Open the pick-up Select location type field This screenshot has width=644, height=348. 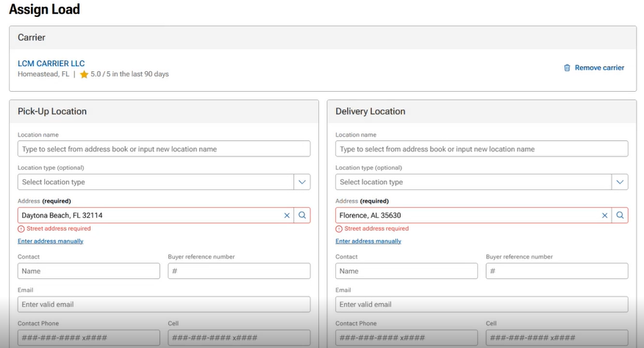pos(156,182)
